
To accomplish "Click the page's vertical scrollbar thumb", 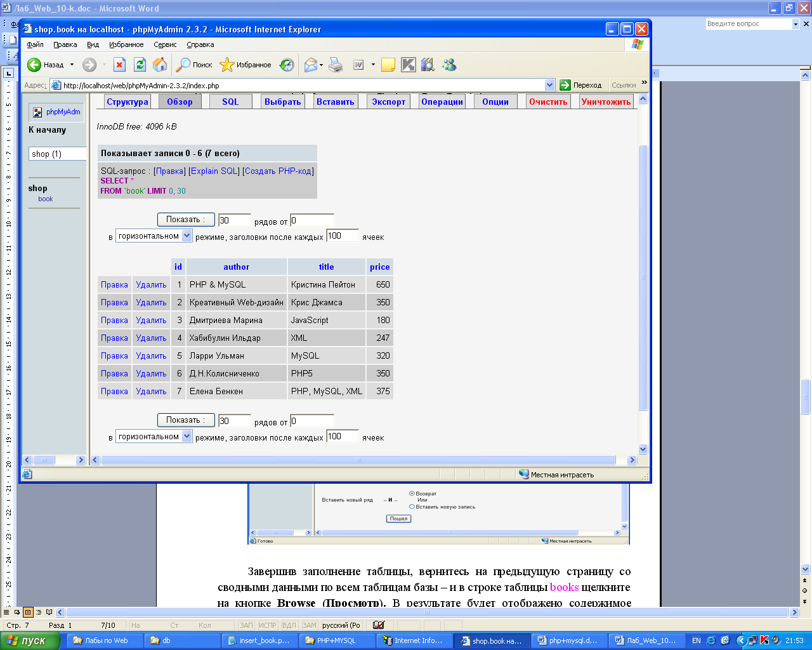I will click(x=643, y=278).
